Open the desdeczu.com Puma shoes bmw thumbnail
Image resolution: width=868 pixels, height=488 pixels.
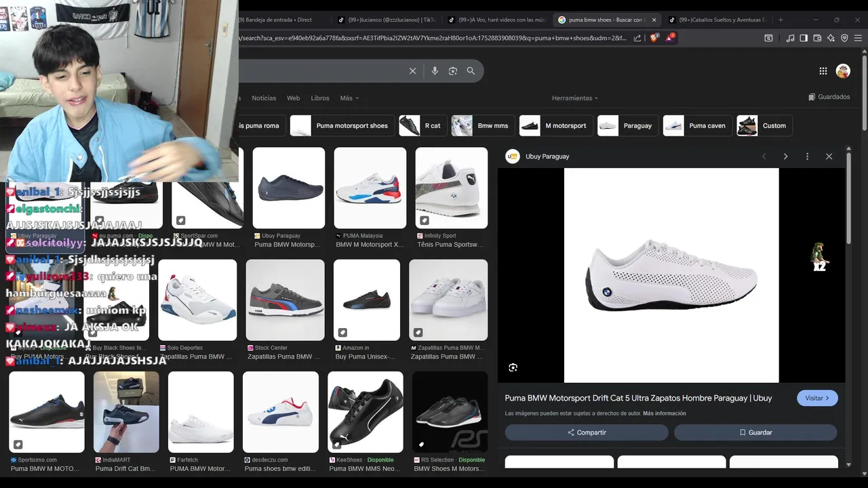click(281, 411)
